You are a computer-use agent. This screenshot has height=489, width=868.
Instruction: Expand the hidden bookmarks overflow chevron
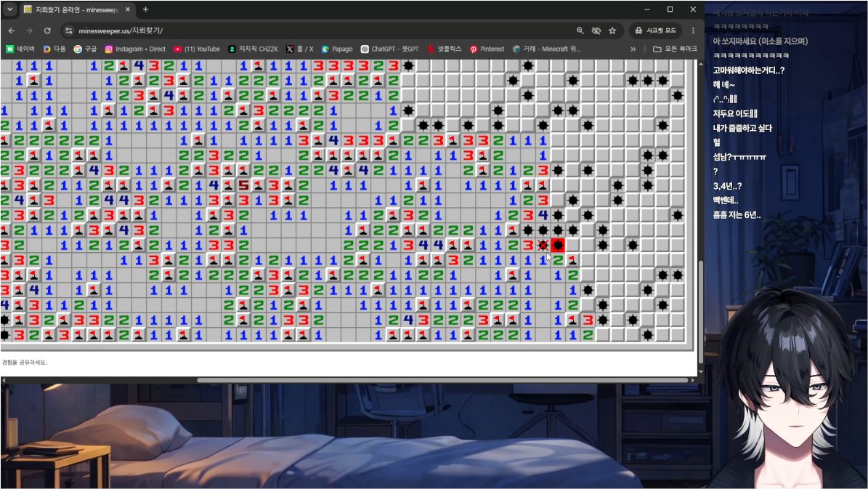click(x=633, y=49)
